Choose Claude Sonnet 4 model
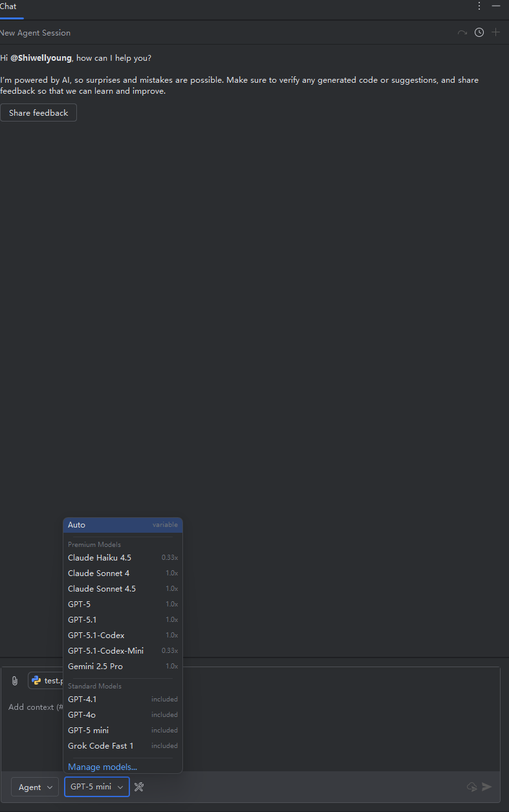Image resolution: width=509 pixels, height=812 pixels. 123,573
